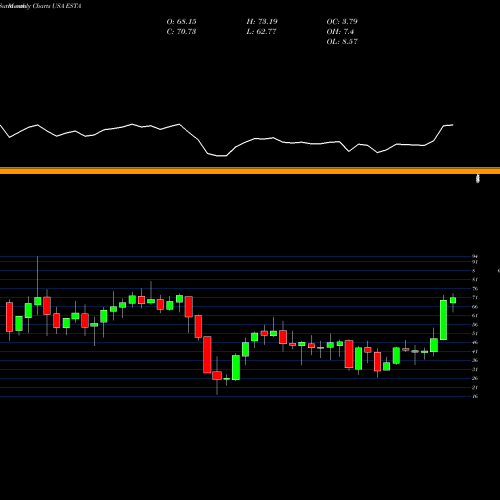
Task: Select the candle with the wick reaching 94
Action: click(x=38, y=301)
